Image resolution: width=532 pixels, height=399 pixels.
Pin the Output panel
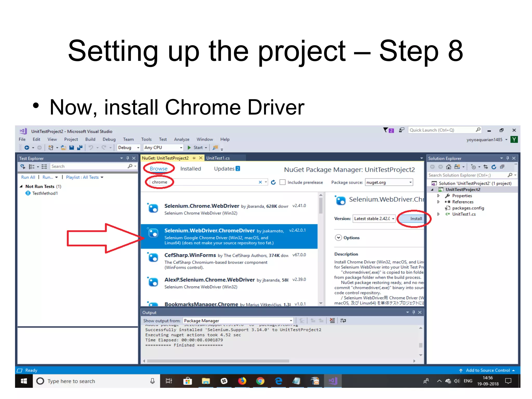[x=414, y=312]
